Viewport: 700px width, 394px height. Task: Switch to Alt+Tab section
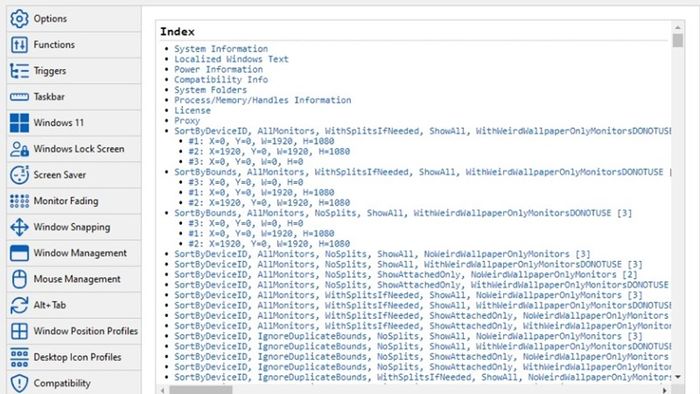tap(74, 305)
